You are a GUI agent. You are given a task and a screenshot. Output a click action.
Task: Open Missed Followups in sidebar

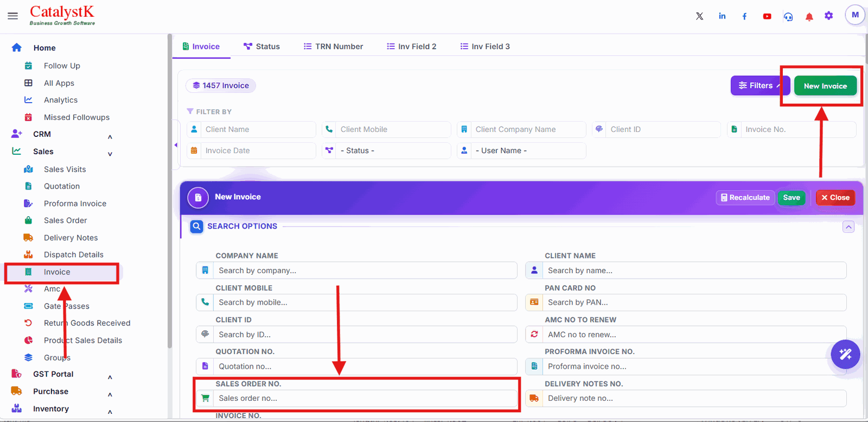[76, 117]
